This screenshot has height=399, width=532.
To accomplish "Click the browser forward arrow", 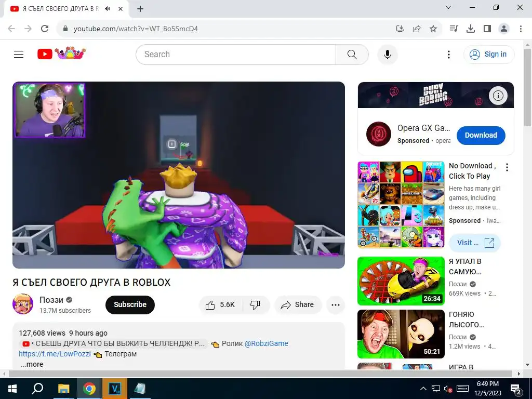I will 28,29.
